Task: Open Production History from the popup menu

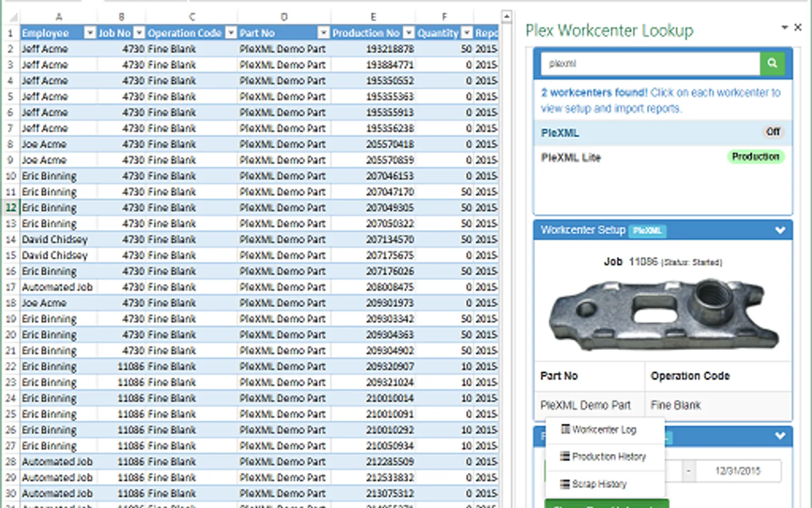Action: [605, 457]
